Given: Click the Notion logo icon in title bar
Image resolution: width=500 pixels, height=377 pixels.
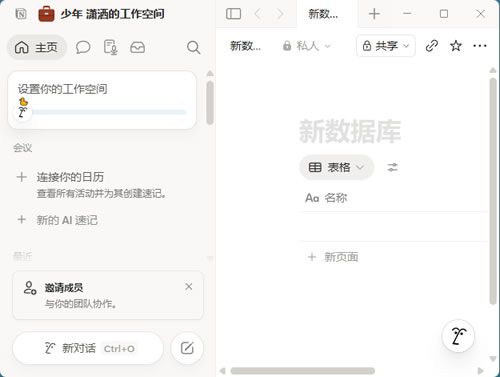Looking at the screenshot, I should coord(21,14).
